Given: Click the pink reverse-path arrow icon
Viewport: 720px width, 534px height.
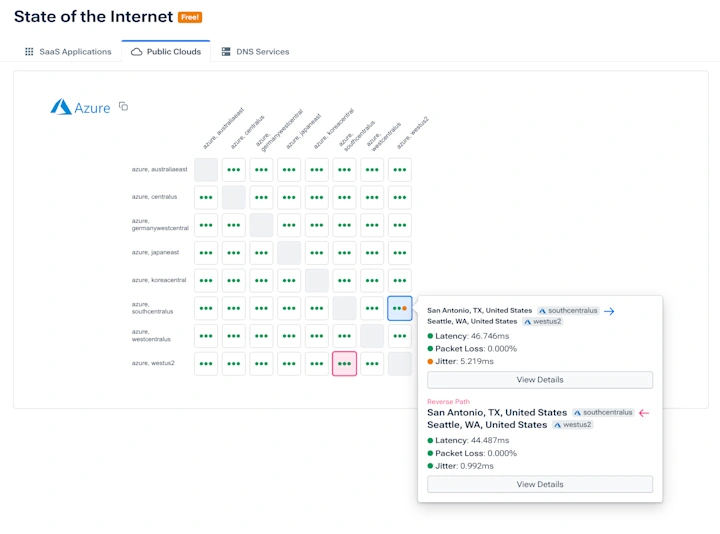Looking at the screenshot, I should point(644,413).
